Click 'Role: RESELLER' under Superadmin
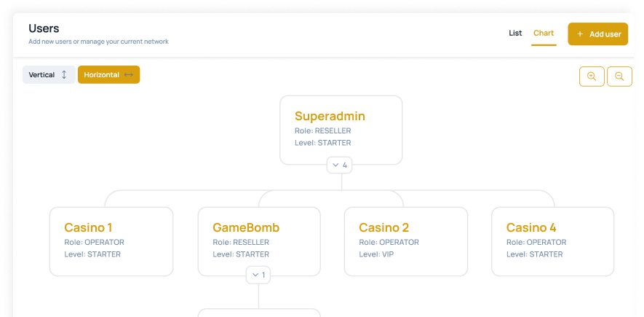 [323, 130]
